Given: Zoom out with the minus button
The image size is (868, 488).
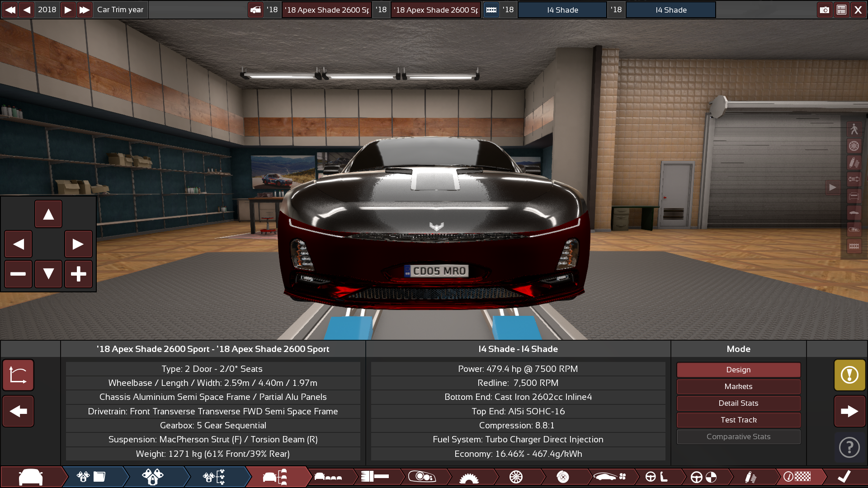Looking at the screenshot, I should (x=19, y=274).
